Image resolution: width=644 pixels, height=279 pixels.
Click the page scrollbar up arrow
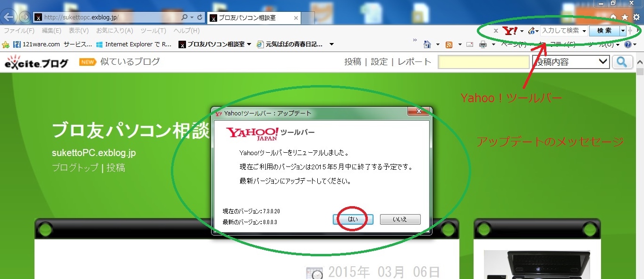point(640,62)
